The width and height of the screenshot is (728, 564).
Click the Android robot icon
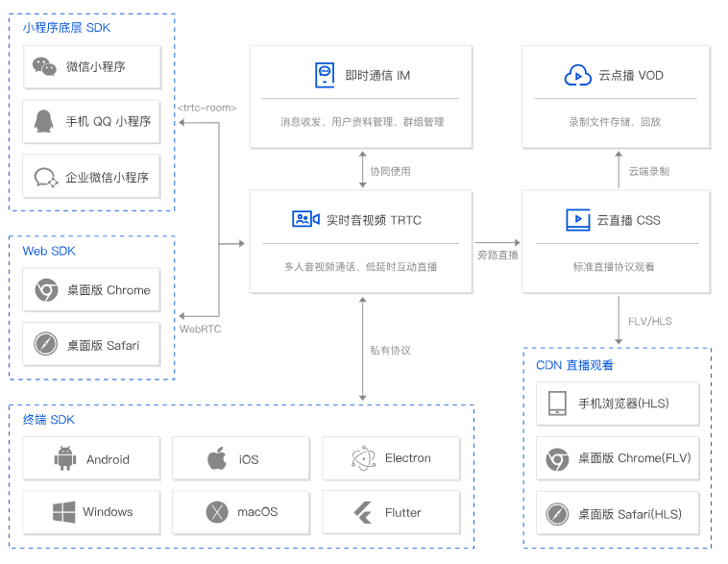65,458
